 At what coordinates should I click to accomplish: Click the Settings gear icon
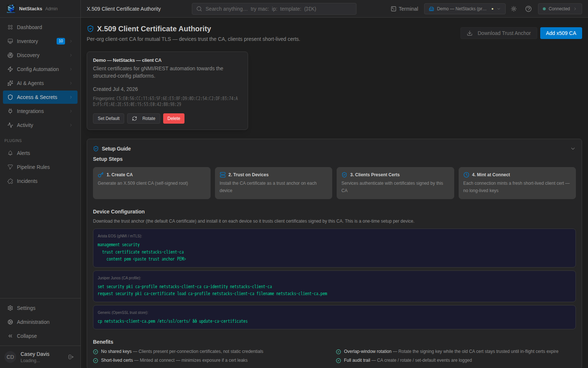click(10, 308)
